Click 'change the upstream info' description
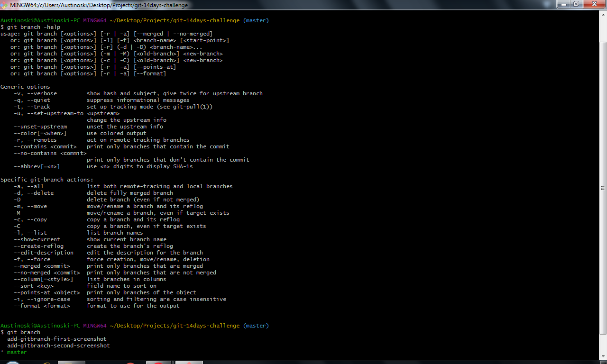Screen dimensions: 607x364 pyautogui.click(x=127, y=120)
